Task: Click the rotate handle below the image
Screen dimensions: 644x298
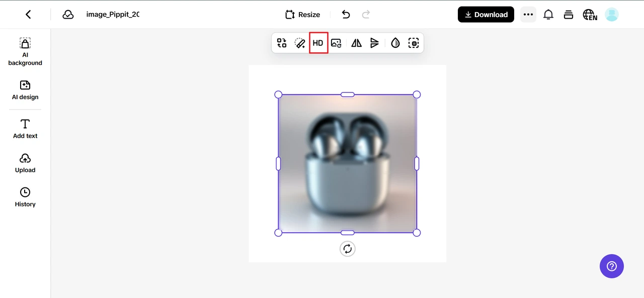Action: click(348, 249)
